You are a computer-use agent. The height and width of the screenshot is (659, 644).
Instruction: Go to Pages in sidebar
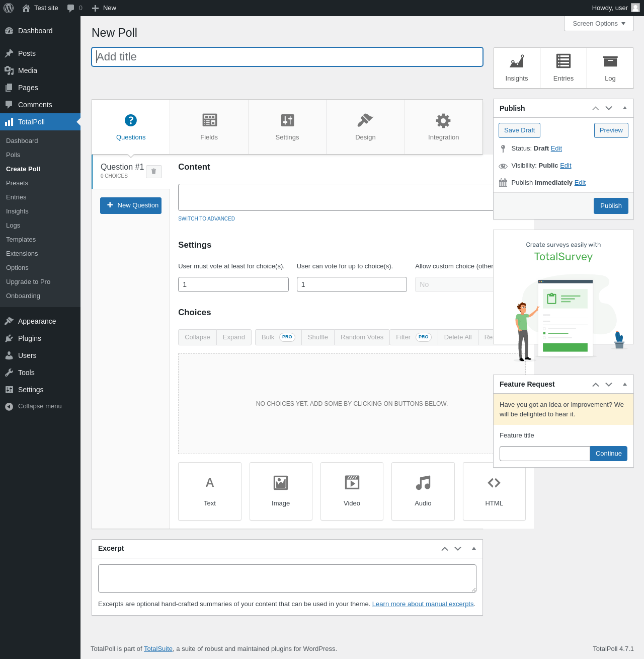point(40,88)
